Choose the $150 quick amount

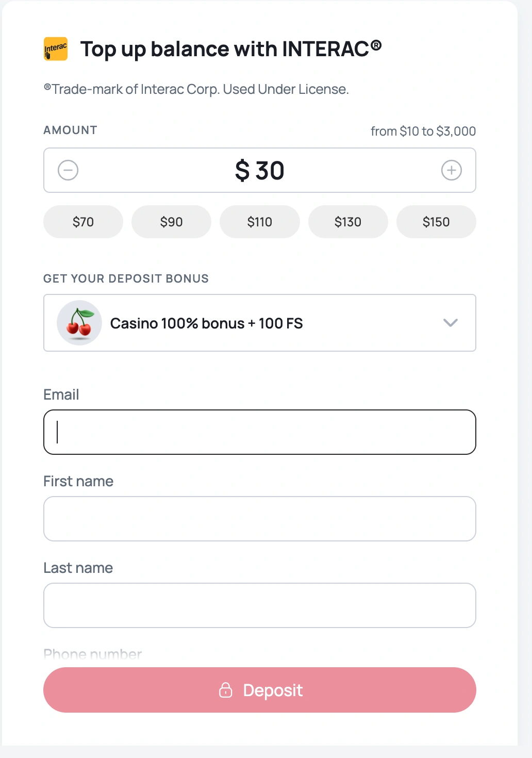coord(436,222)
